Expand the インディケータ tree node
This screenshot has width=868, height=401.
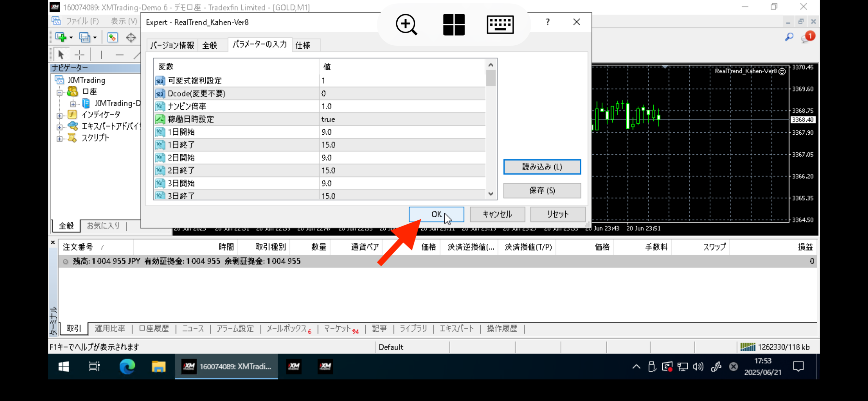pyautogui.click(x=60, y=116)
